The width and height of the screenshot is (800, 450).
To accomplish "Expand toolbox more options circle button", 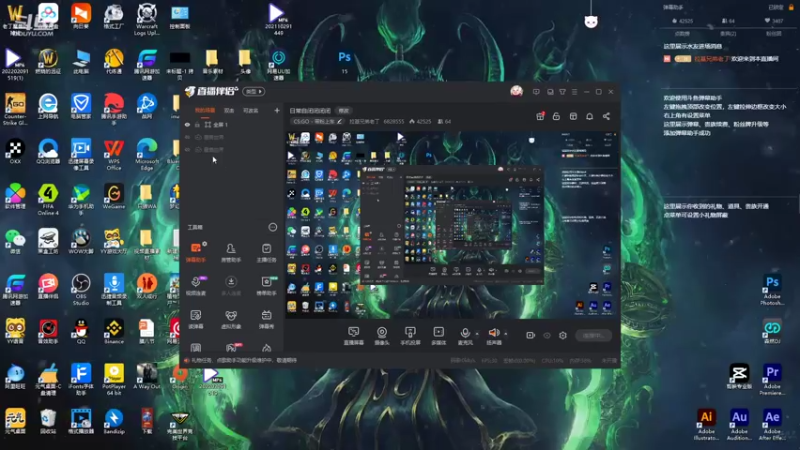I will coord(272,227).
